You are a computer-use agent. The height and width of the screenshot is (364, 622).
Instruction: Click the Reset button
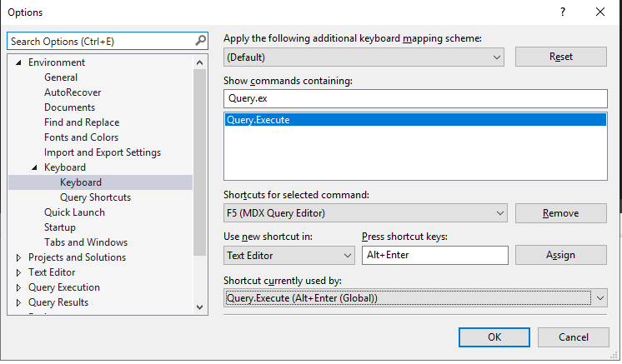(x=561, y=57)
